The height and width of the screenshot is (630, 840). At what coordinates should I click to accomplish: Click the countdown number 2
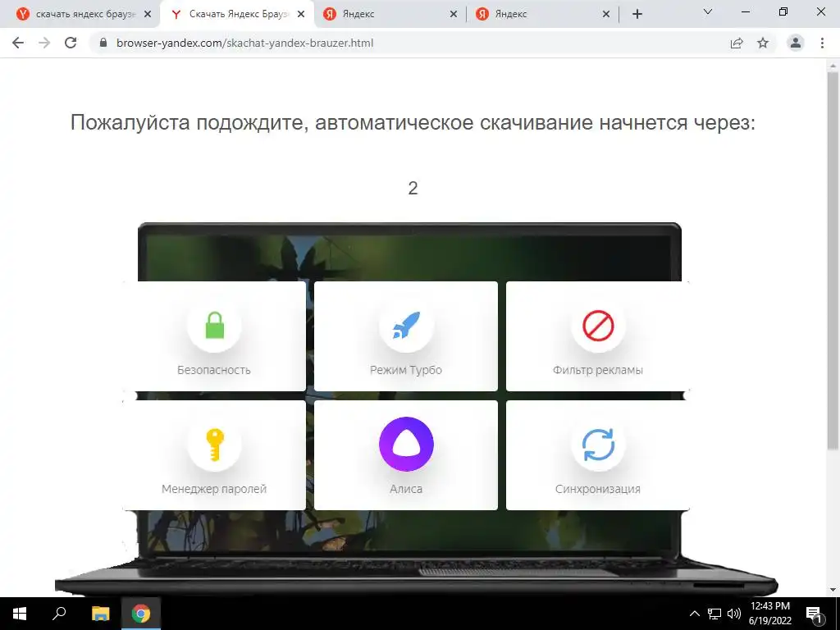(x=413, y=188)
